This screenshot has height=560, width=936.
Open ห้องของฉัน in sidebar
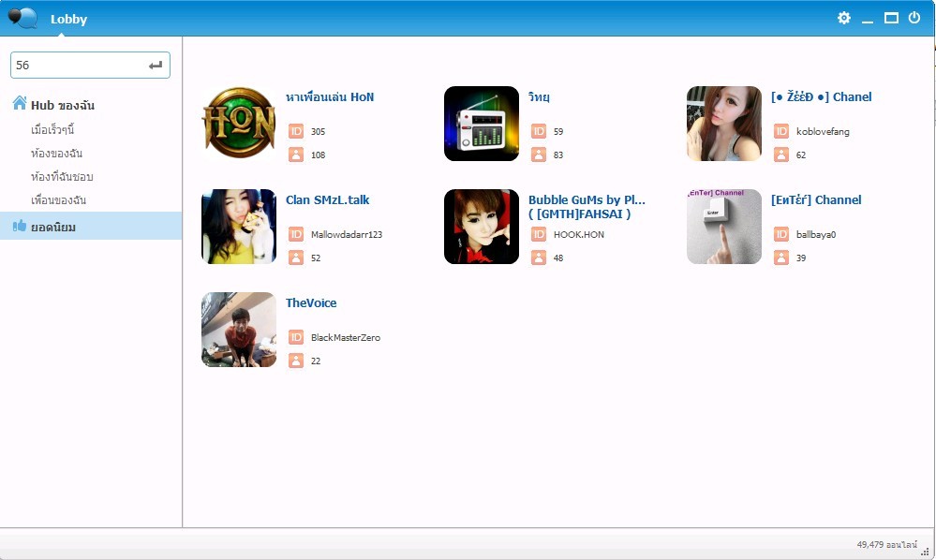pos(57,154)
